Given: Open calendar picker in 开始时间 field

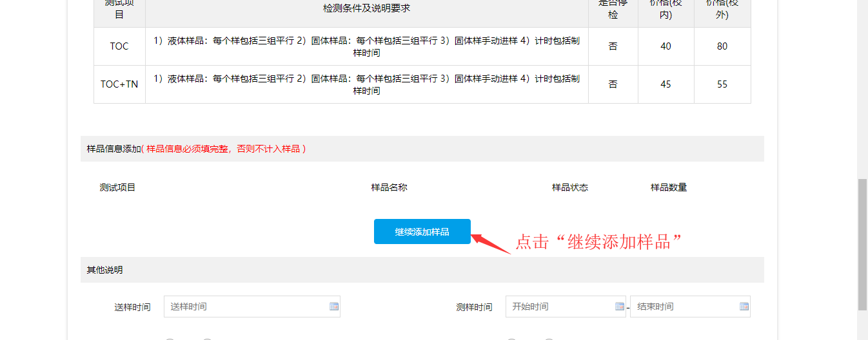Looking at the screenshot, I should (620, 307).
